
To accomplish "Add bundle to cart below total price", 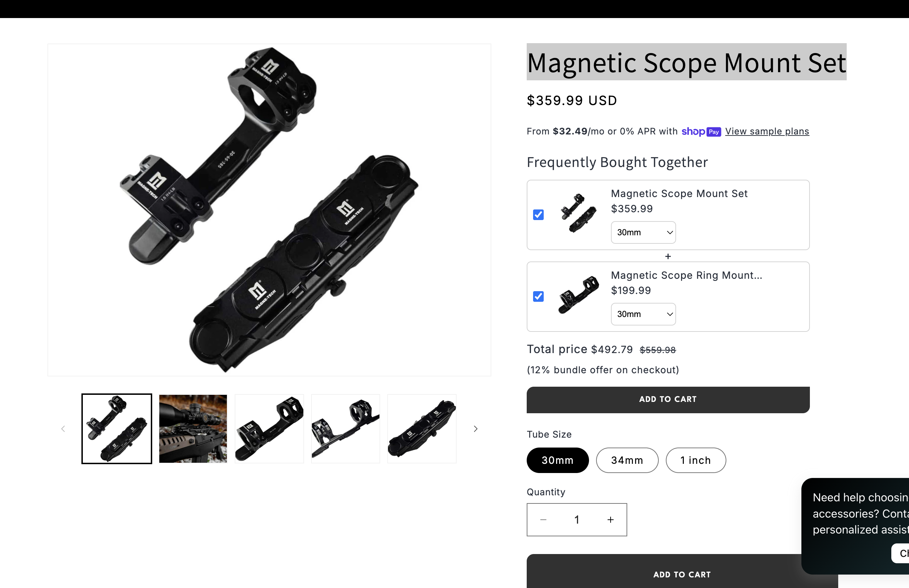I will (x=668, y=399).
